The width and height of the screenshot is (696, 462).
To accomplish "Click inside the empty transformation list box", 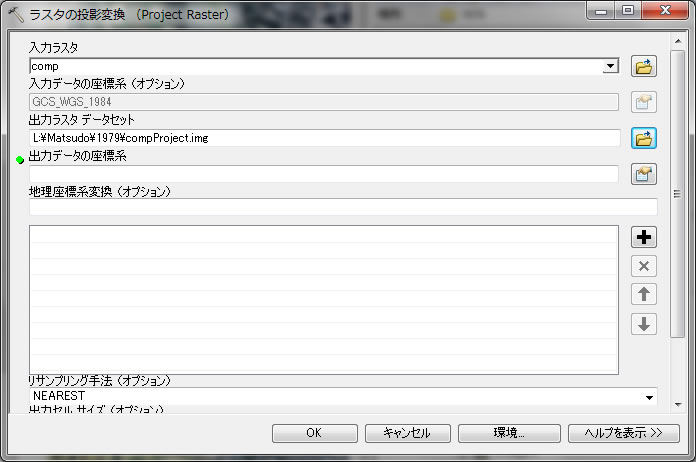I will (324, 299).
